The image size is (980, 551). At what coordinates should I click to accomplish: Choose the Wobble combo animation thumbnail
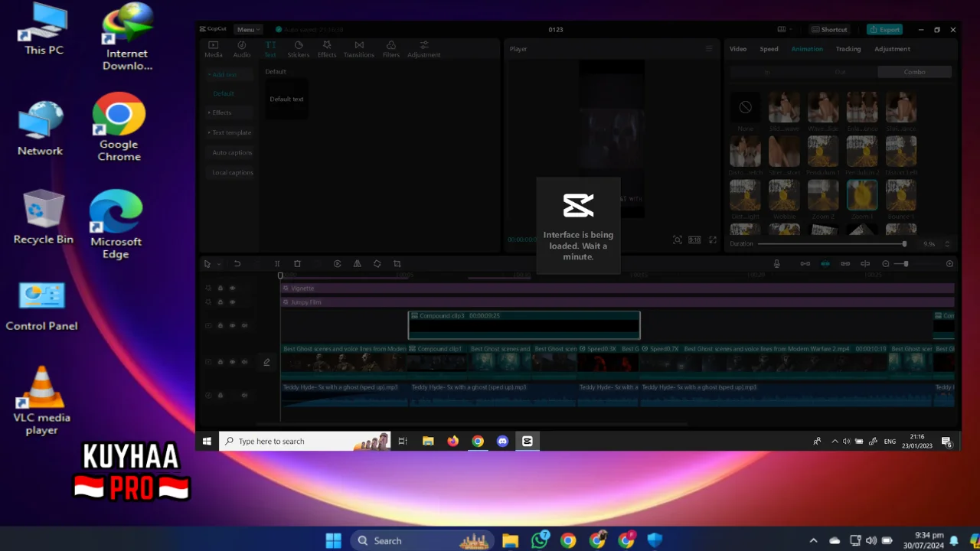[784, 195]
